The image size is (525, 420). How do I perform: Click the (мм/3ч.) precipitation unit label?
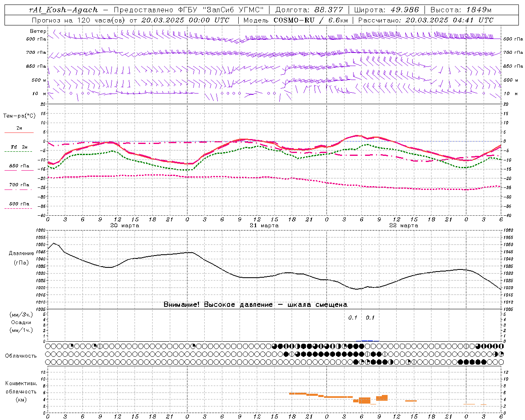pos(21,315)
